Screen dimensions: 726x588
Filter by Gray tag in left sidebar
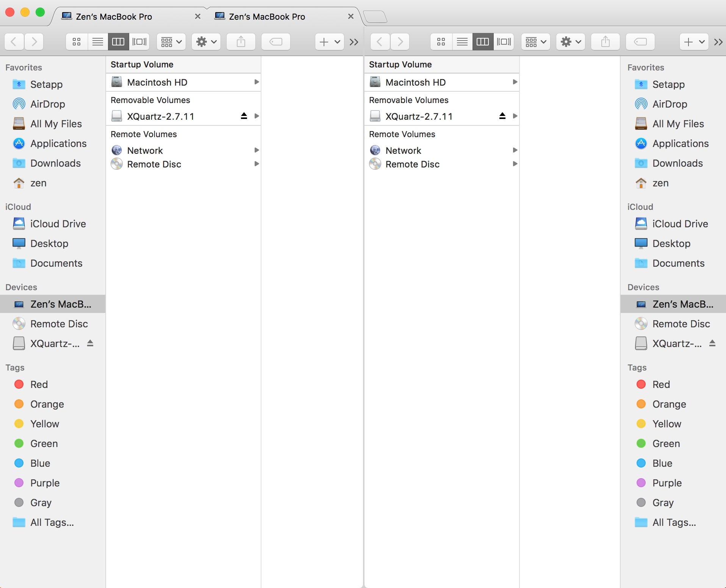53,502
